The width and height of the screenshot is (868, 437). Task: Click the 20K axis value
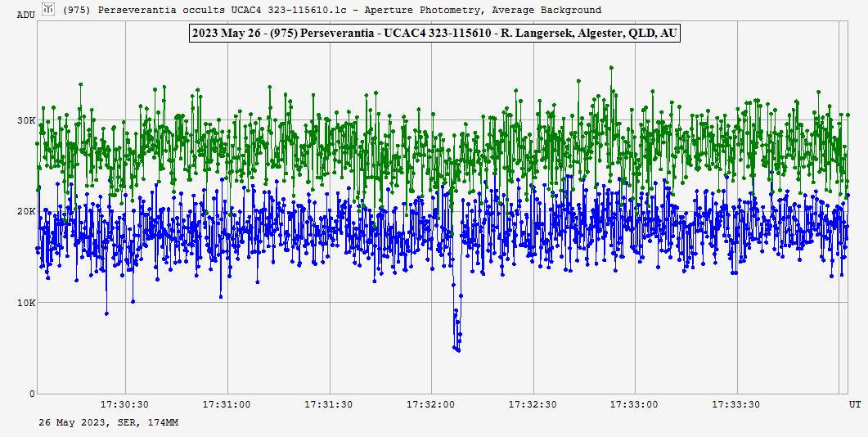click(x=28, y=212)
